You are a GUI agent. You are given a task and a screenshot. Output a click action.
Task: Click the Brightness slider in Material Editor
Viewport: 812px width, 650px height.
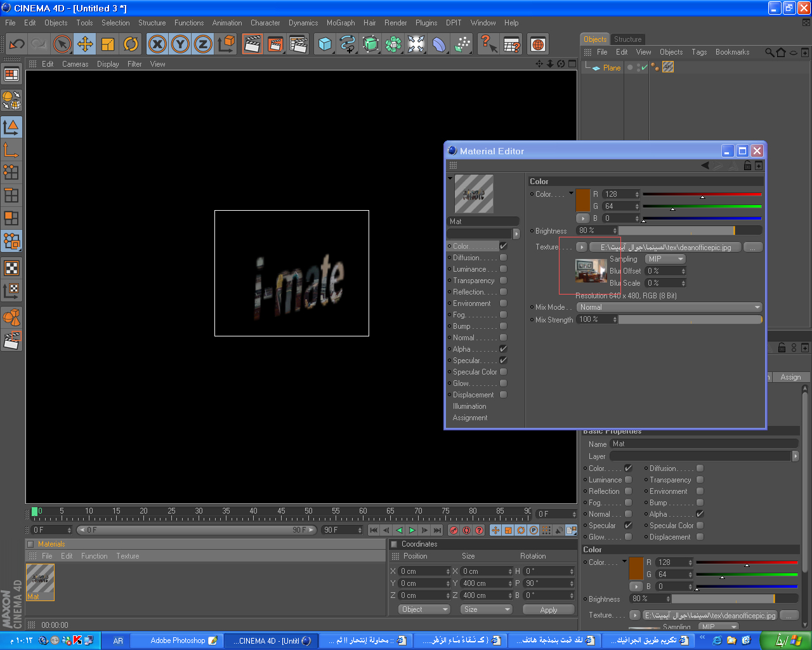[690, 230]
